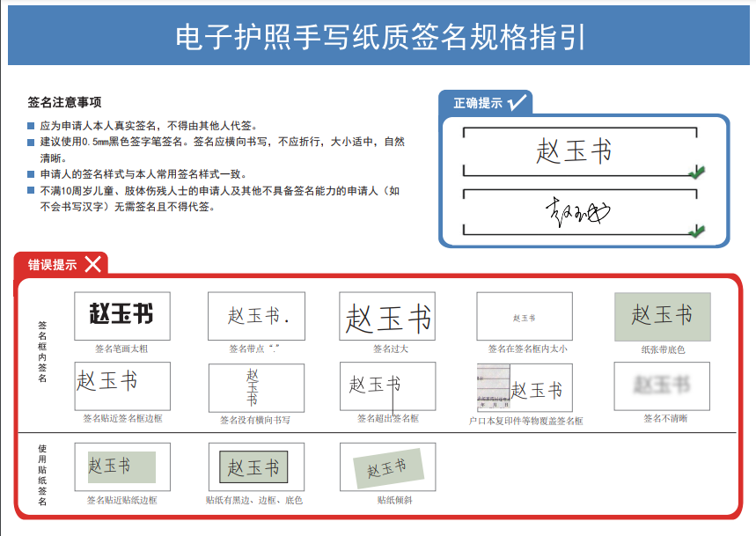
Task: Click the tilted sticker thumbnail '贴纸倾斜'
Action: click(387, 466)
